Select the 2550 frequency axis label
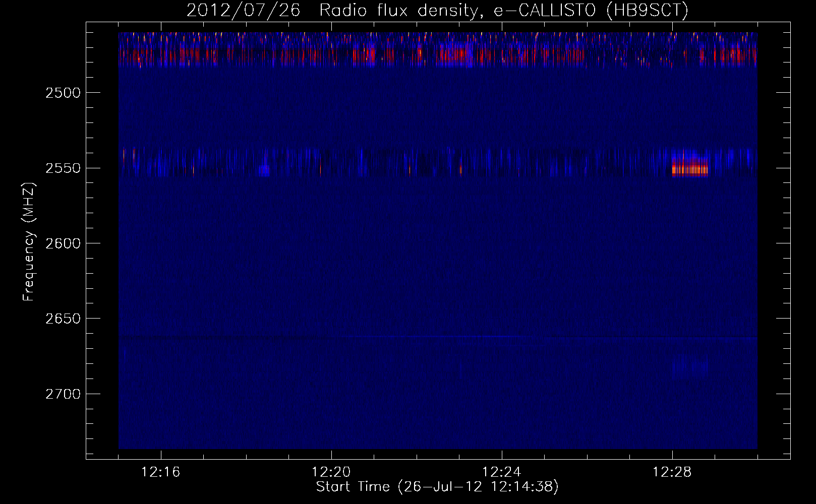 pyautogui.click(x=63, y=168)
